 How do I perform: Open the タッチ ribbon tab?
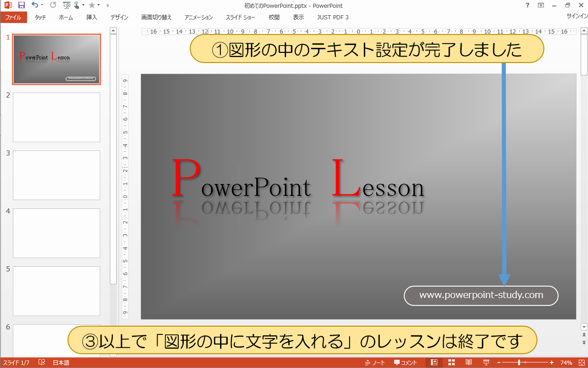click(40, 17)
